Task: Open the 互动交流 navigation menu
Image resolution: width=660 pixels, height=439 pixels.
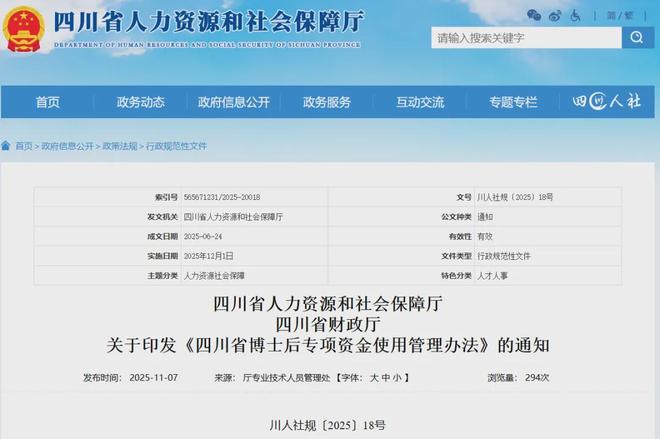Action: [x=420, y=102]
